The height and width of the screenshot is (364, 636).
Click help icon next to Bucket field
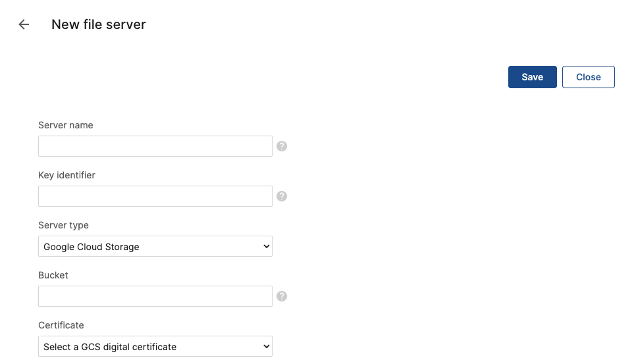[x=282, y=296]
